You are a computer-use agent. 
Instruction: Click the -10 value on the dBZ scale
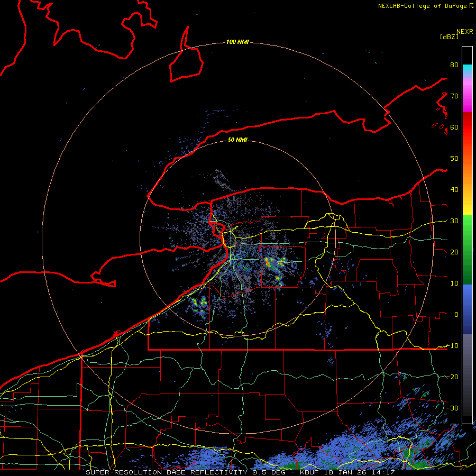452,346
